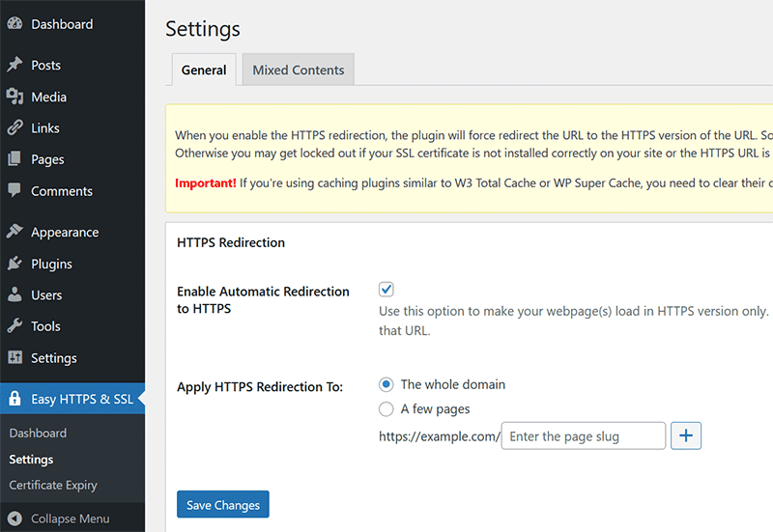Select The whole domain radio option
Viewport: 773px width, 532px height.
point(386,384)
